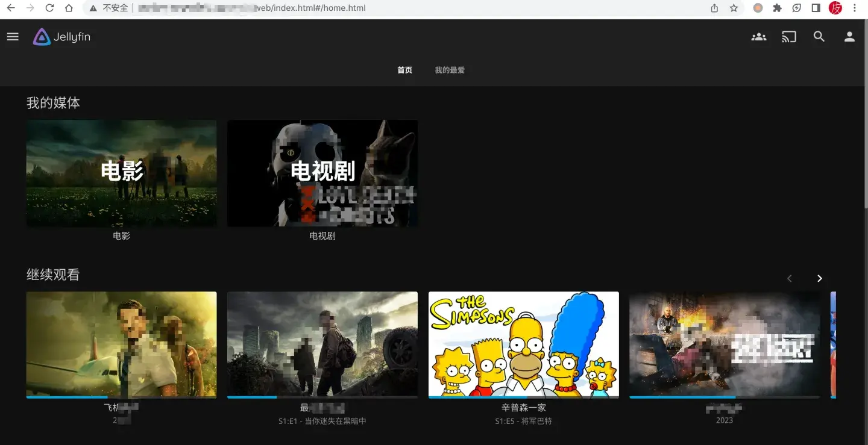Click the browser address bar URL

pyautogui.click(x=252, y=8)
